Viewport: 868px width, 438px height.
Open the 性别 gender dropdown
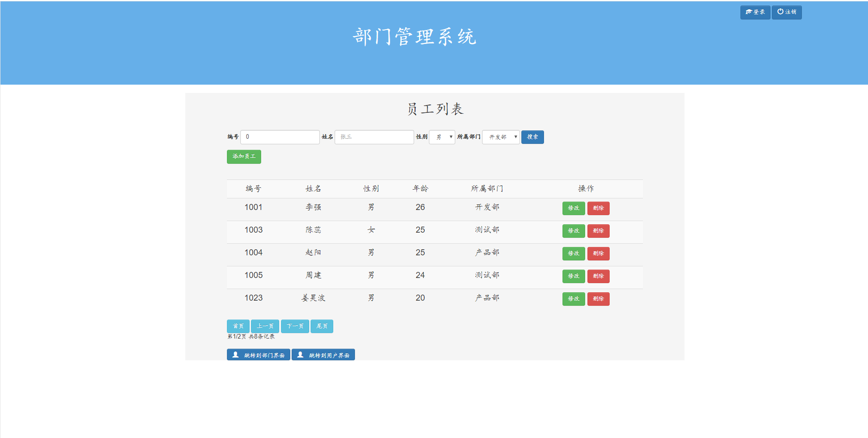click(x=442, y=137)
